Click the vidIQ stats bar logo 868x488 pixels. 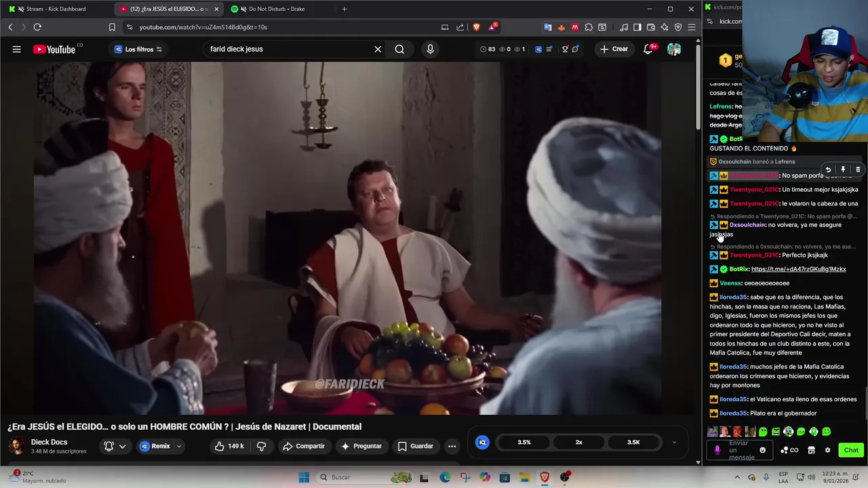coord(482,442)
